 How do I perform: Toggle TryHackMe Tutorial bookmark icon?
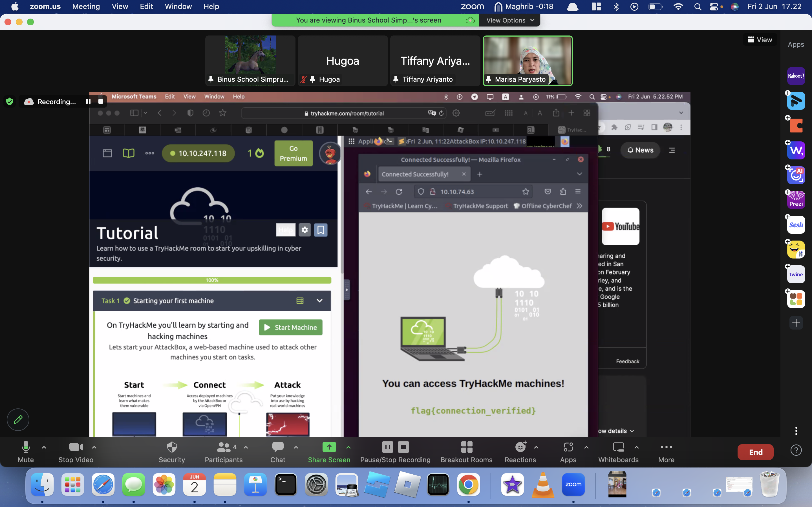(x=321, y=229)
